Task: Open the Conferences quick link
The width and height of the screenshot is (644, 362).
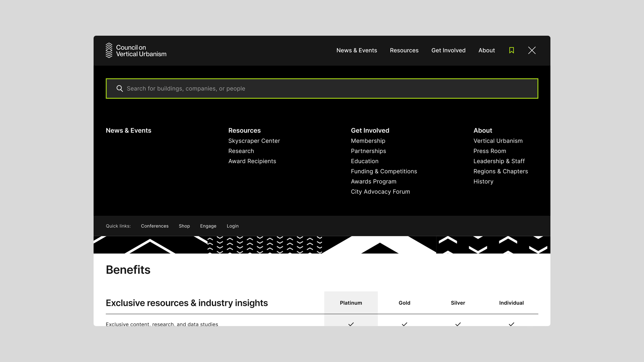Action: (x=155, y=226)
